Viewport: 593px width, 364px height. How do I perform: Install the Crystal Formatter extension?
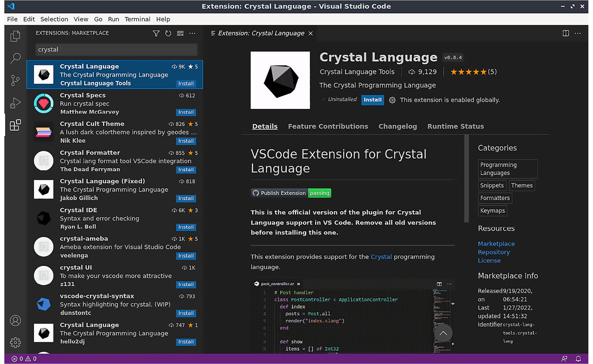[186, 170]
